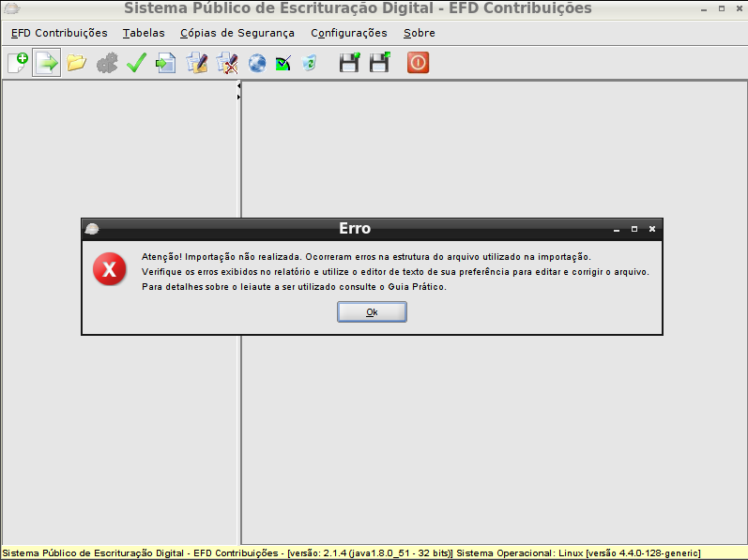748x560 pixels.
Task: Click the blue globe transmit icon
Action: tap(257, 63)
